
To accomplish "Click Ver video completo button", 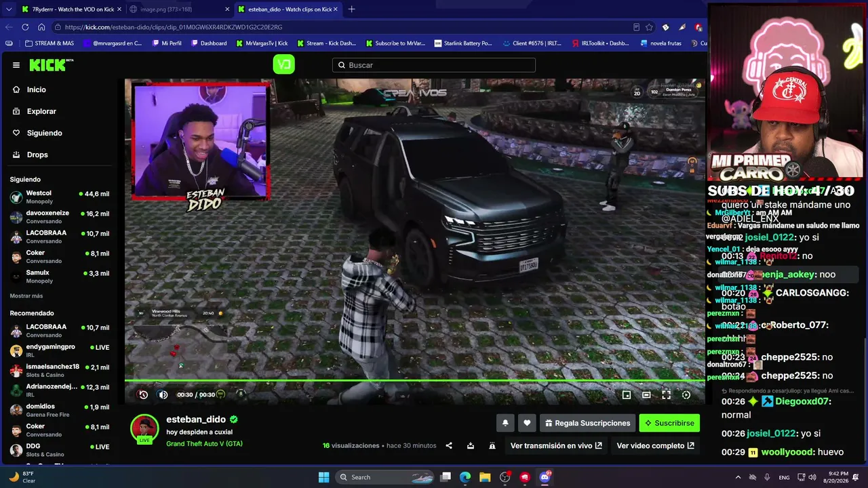I will point(655,445).
